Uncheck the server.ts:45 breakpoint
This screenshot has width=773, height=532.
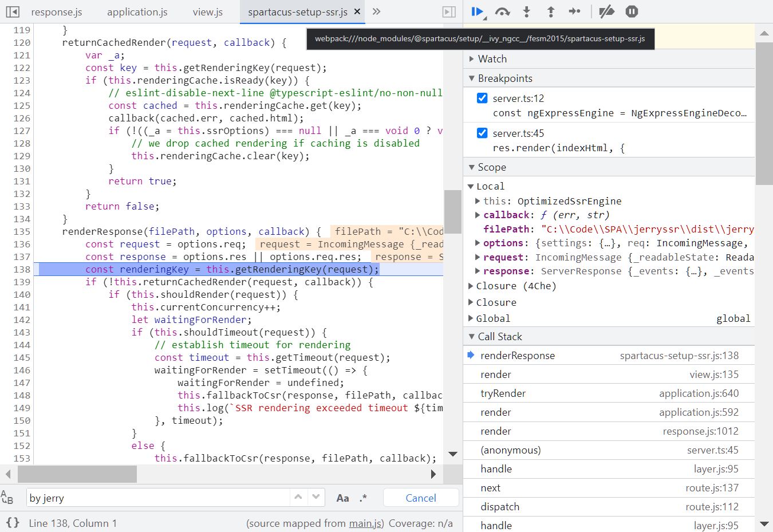(x=482, y=133)
